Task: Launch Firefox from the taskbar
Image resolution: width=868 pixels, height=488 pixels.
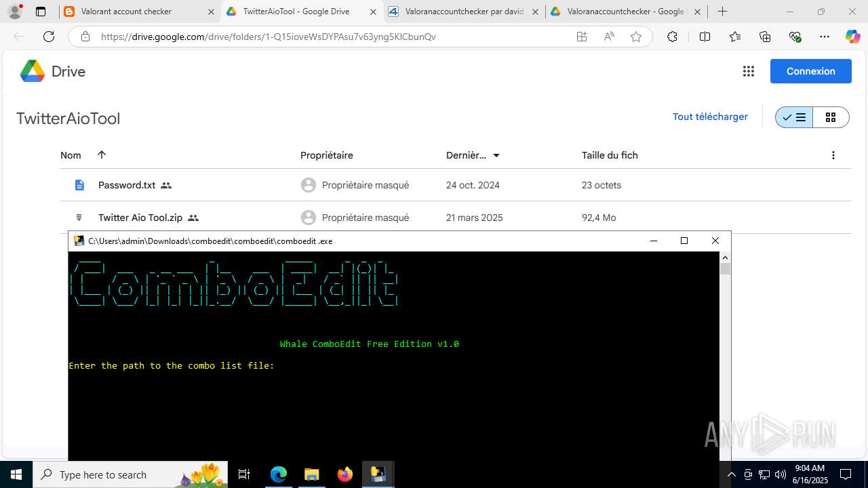Action: (345, 474)
